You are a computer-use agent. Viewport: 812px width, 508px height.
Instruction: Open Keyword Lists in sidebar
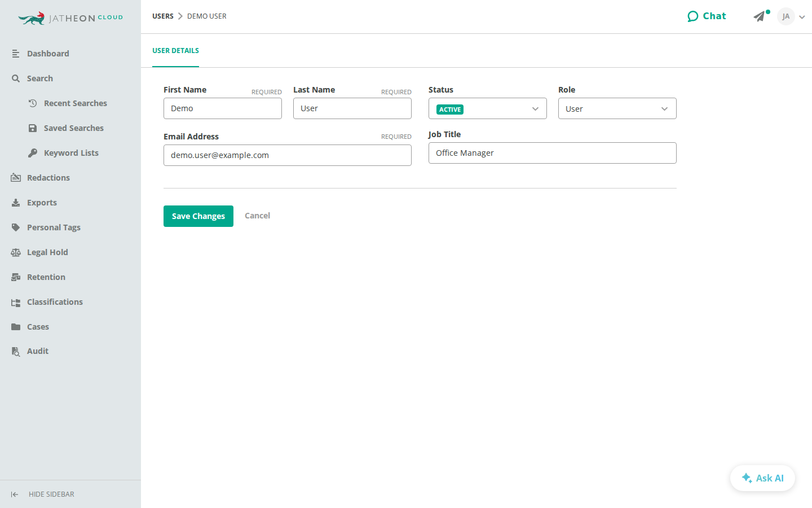coord(71,153)
